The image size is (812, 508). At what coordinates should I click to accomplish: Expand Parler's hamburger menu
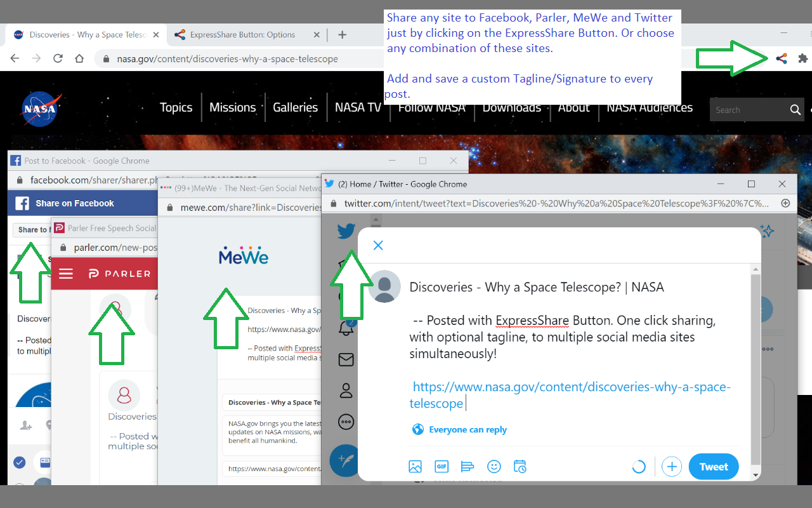click(x=66, y=274)
